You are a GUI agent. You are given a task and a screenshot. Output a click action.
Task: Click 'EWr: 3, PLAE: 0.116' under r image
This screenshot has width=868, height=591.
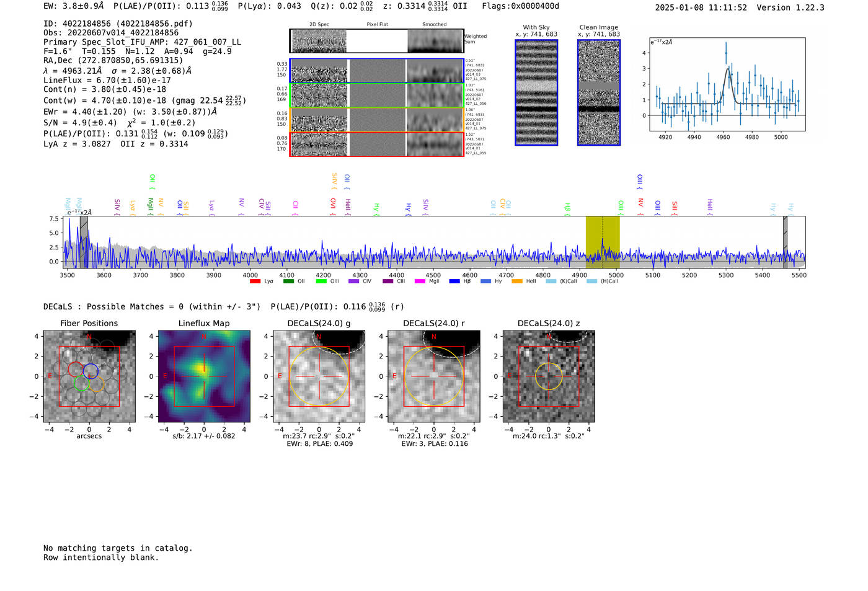click(435, 444)
